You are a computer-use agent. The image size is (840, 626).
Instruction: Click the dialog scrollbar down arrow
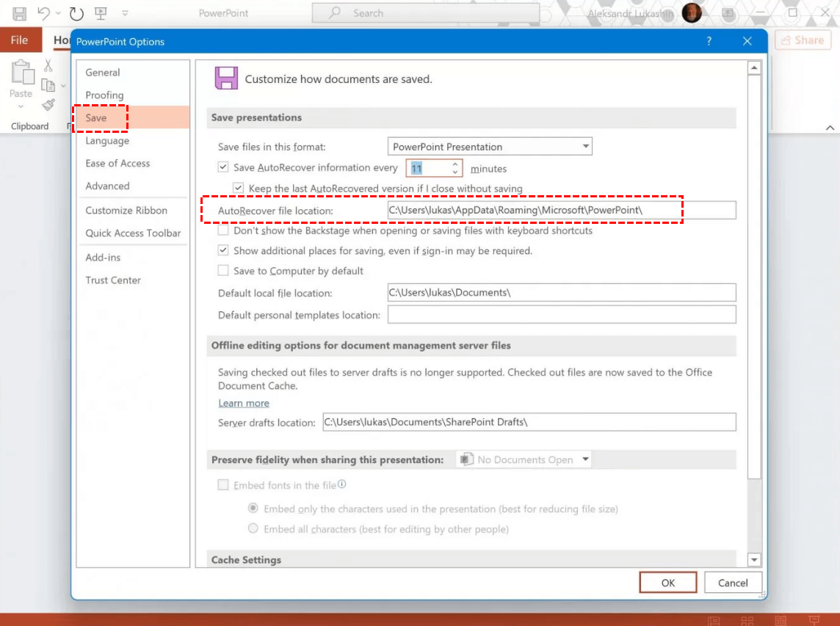754,560
